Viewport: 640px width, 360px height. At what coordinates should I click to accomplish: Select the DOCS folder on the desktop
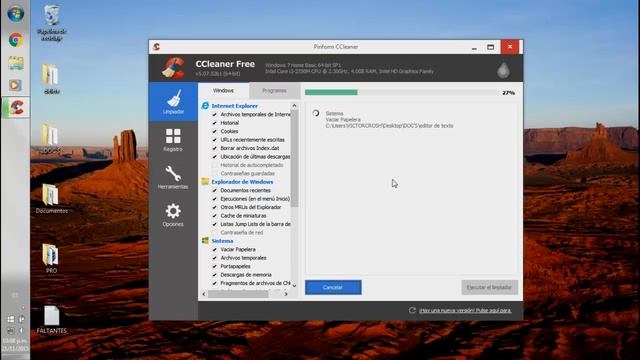(x=50, y=139)
